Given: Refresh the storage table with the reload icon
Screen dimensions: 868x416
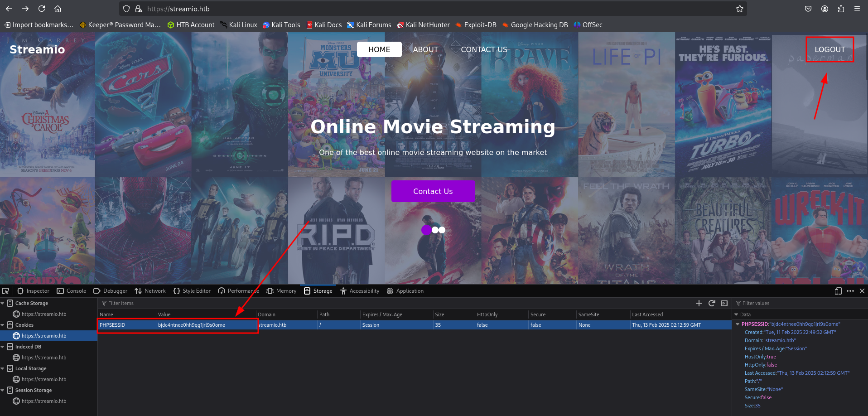Looking at the screenshot, I should [x=712, y=303].
